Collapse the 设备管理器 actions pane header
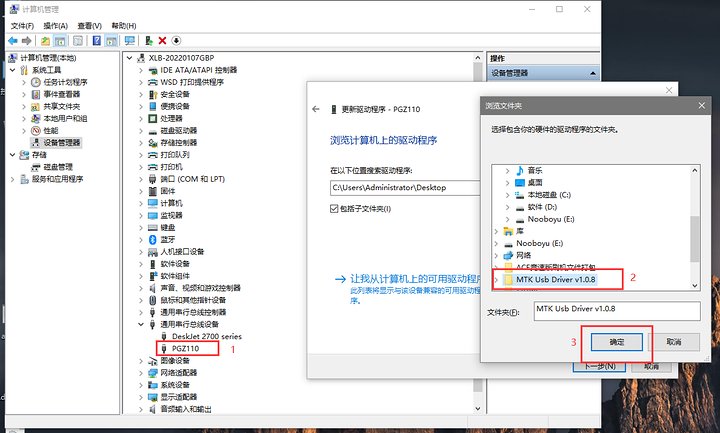Screen dimensions: 720x433 tap(592, 73)
